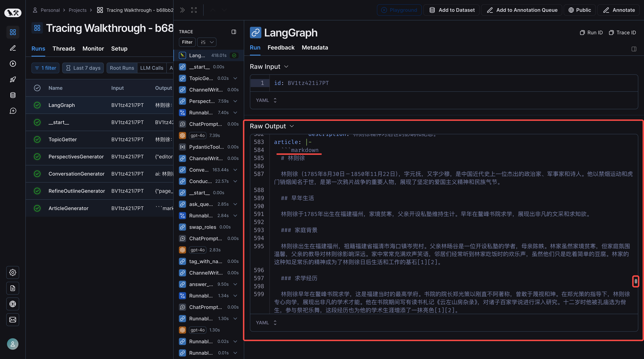Go to Projects breadcrumb link
The width and height of the screenshot is (644, 359).
77,10
